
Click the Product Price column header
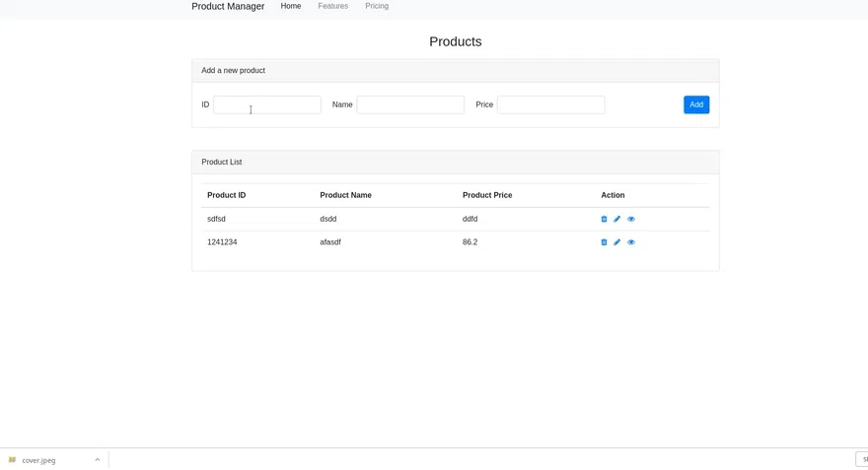click(487, 195)
